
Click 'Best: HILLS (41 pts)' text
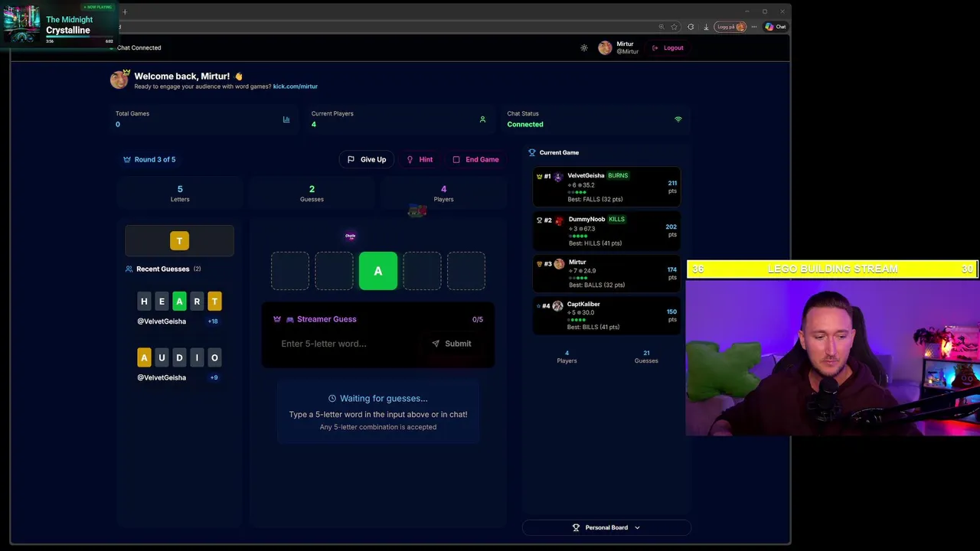tap(594, 243)
